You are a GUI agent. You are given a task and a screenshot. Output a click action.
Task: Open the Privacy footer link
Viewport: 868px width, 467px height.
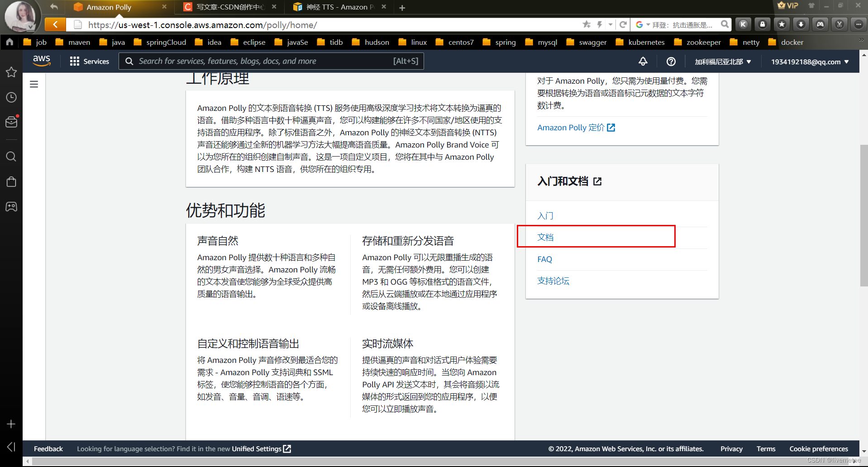tap(731, 449)
